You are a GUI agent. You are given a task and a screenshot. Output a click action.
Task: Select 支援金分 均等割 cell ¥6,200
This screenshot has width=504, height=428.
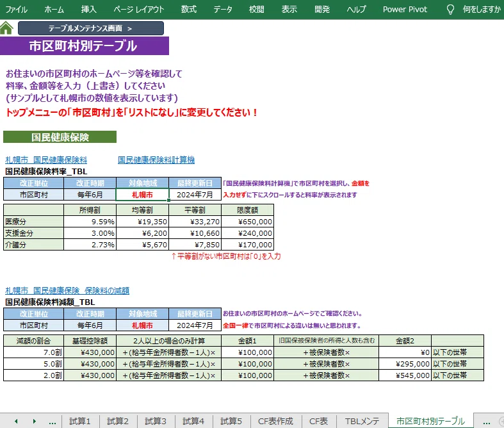(142, 233)
